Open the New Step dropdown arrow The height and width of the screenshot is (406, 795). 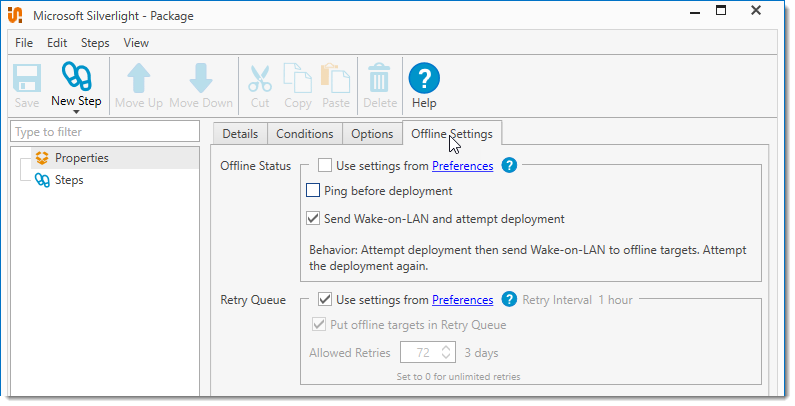click(76, 112)
